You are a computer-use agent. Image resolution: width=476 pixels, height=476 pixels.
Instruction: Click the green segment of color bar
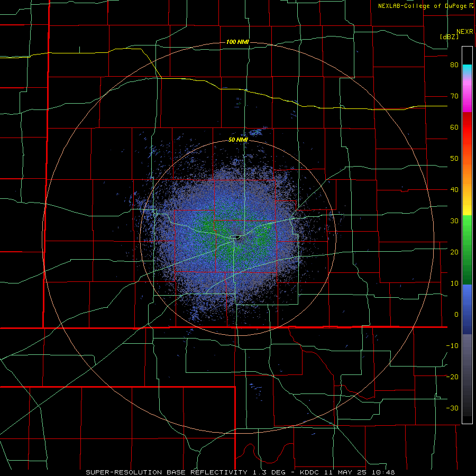467,250
